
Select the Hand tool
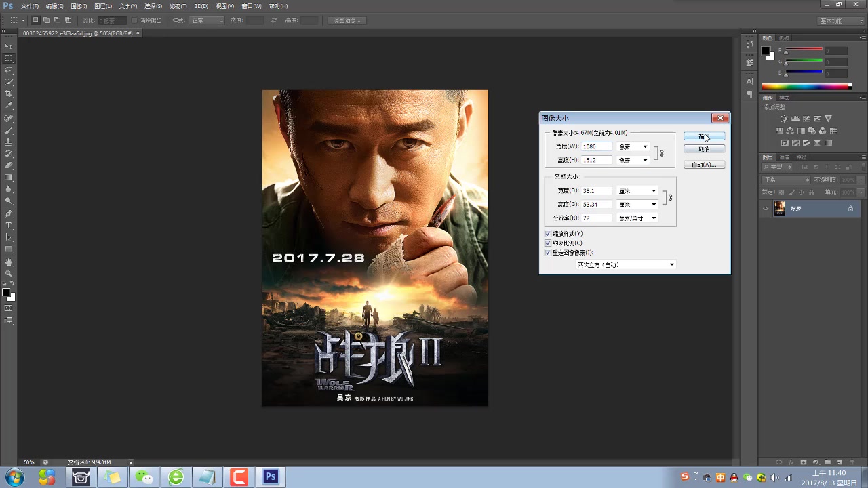[x=9, y=262]
